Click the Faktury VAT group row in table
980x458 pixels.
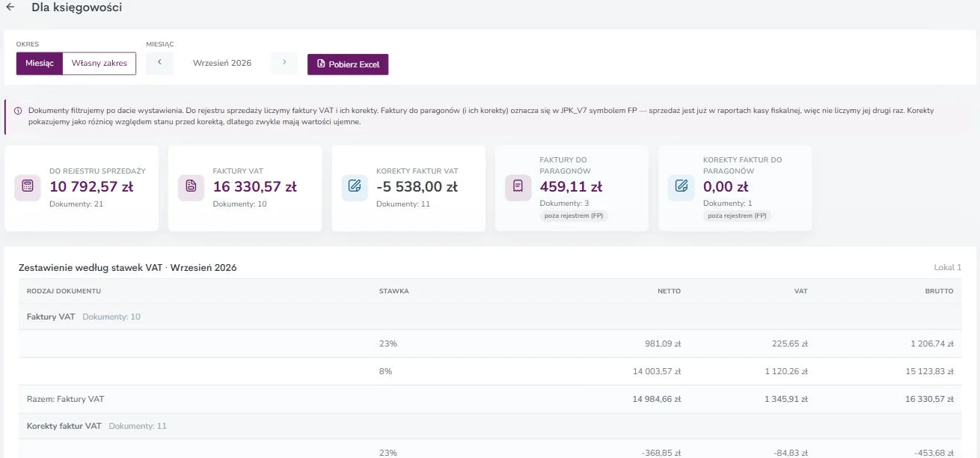coord(490,317)
